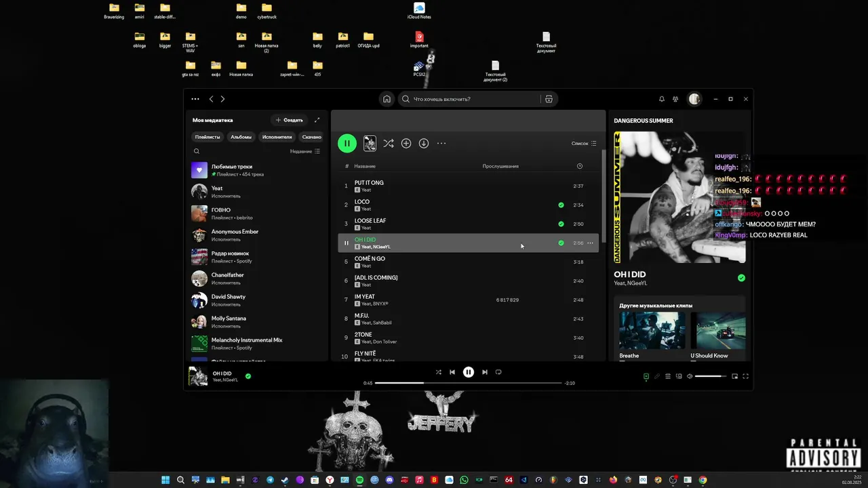Open iCloud Notes desktop shortcut

pos(419,11)
